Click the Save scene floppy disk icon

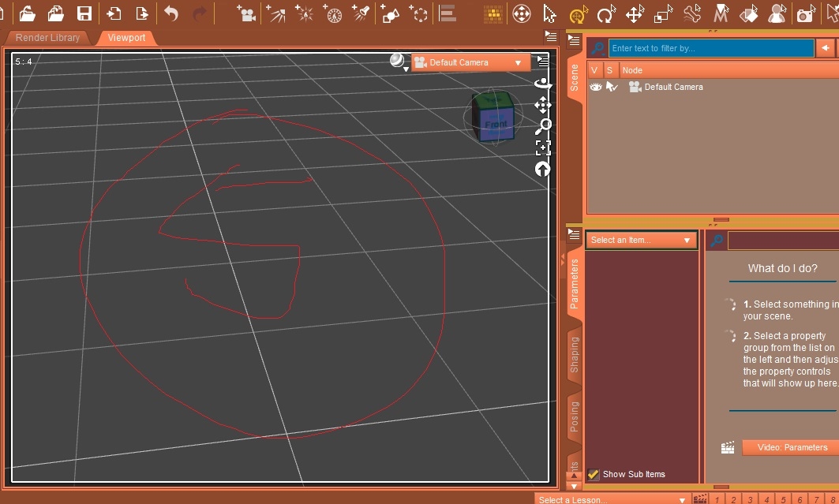point(84,13)
